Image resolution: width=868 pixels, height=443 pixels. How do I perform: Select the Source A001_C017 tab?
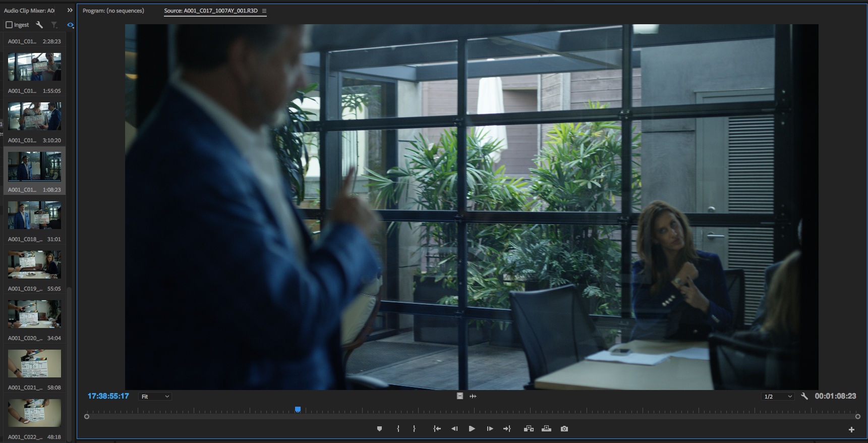[x=211, y=11]
